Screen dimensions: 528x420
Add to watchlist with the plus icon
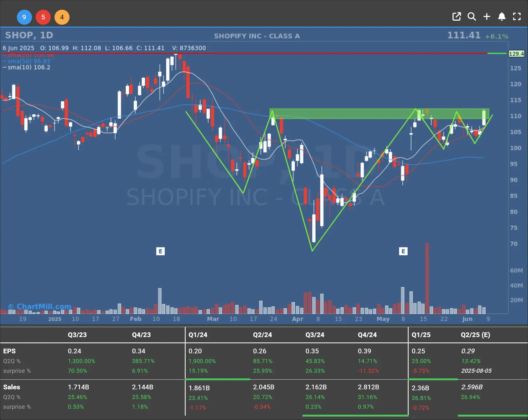pos(487,17)
